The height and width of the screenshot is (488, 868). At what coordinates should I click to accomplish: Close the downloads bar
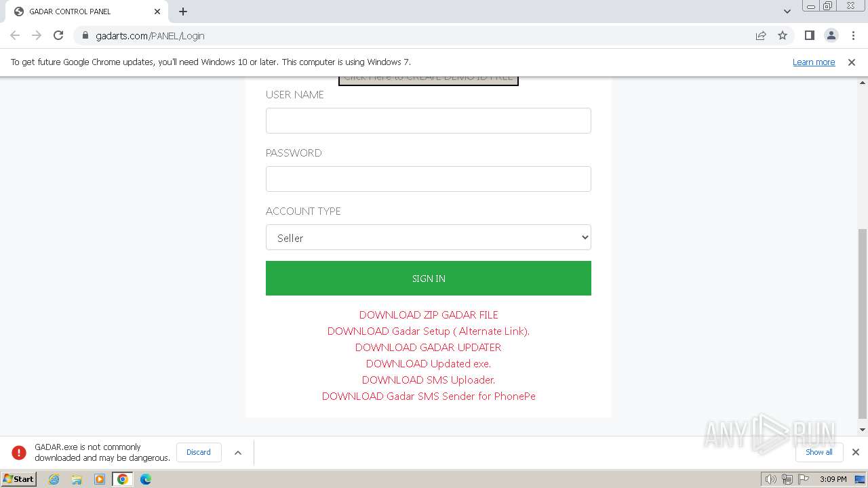coord(856,452)
